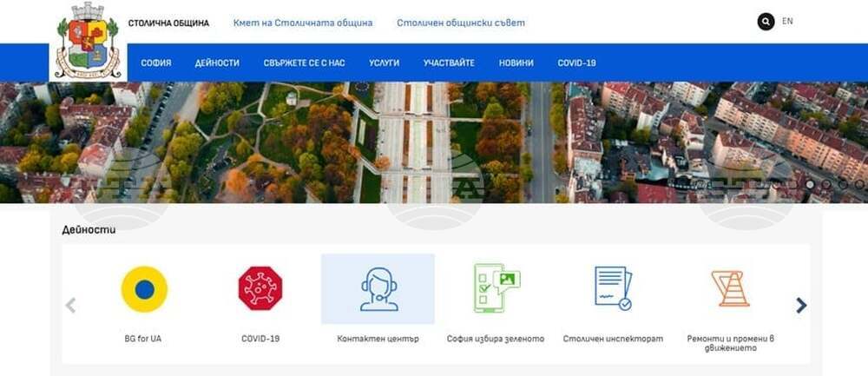Expand the Услуги navigation menu
Viewport: 868px width, 376px height.
(x=384, y=63)
